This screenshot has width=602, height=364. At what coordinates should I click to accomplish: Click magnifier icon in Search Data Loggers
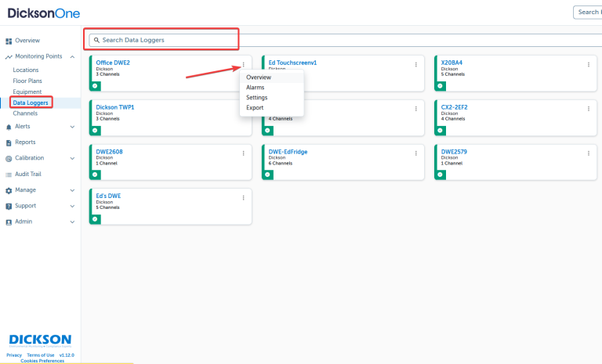[x=96, y=40]
